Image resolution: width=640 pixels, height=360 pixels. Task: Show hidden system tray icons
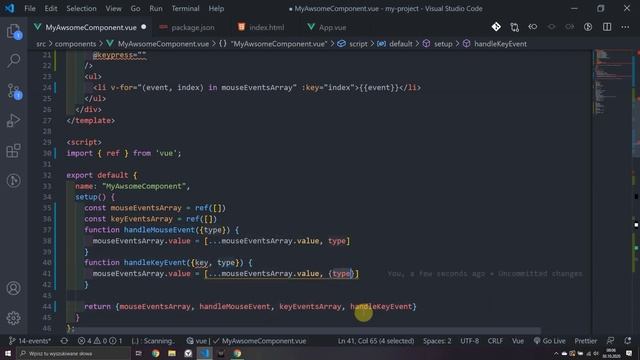coord(556,353)
